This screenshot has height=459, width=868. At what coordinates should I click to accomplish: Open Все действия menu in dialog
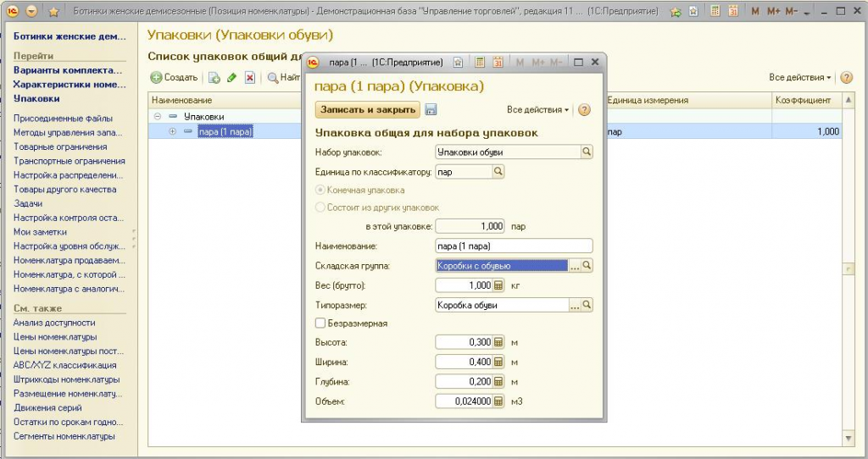[x=537, y=109]
